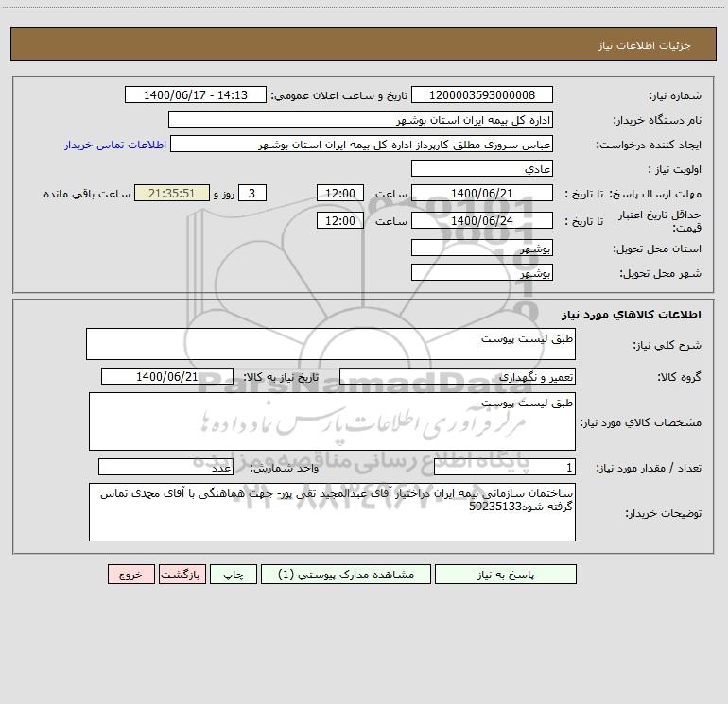728x704 pixels.
Task: Click the مشخصات کالای مورد نیاز text area
Action: click(x=332, y=421)
